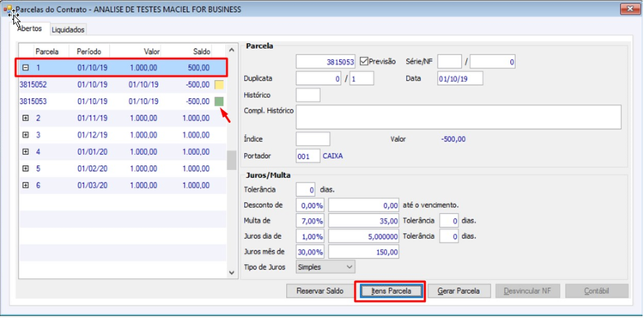The width and height of the screenshot is (644, 318).
Task: Click the parcel list scrollbar thumb
Action: point(232,160)
